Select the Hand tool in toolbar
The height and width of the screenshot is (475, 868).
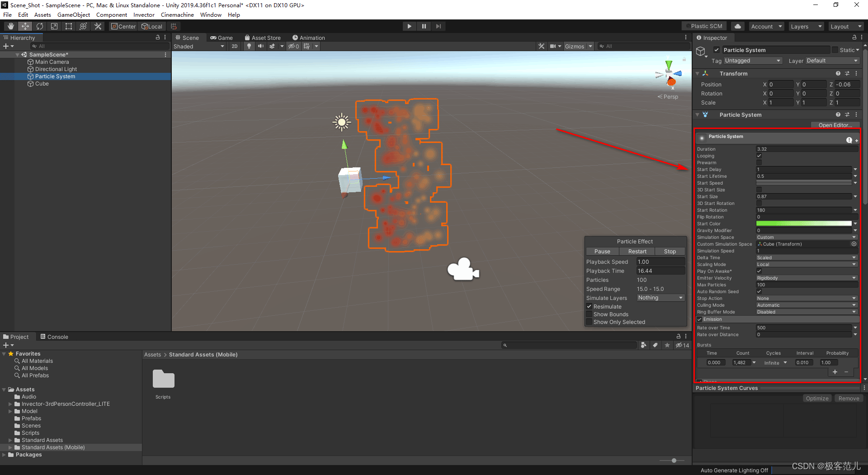click(x=11, y=26)
